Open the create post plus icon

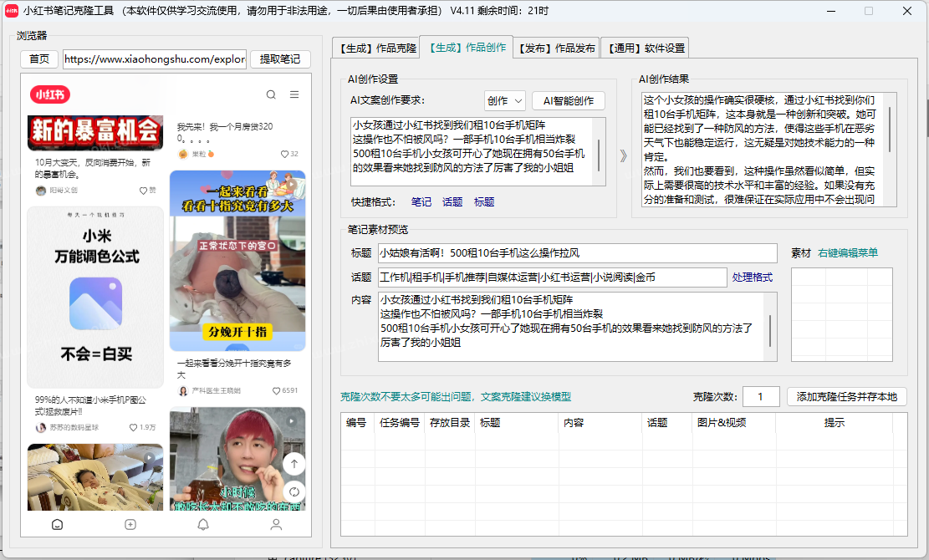tap(130, 524)
